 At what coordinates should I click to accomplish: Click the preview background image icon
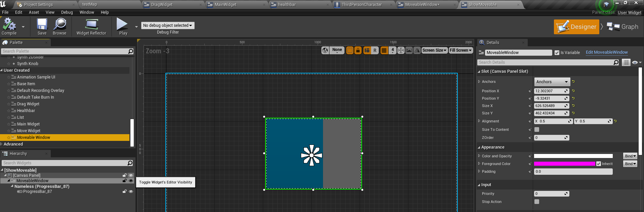pos(409,50)
